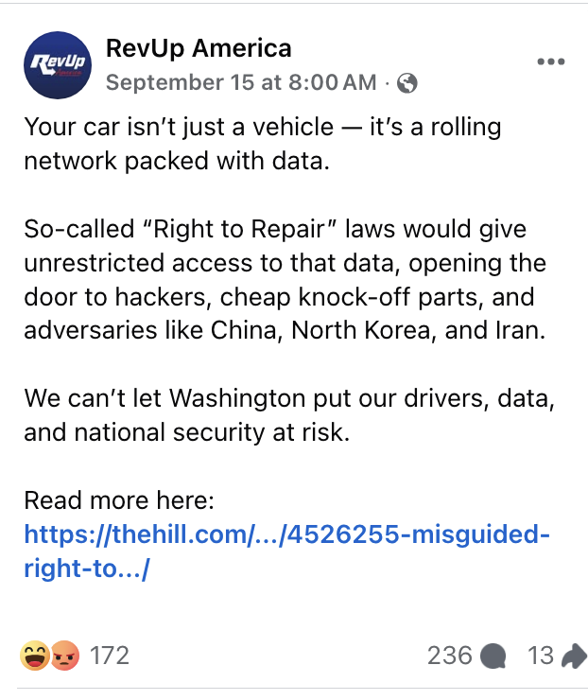Screen dimensions: 588x700
Task: Click the "network packed with data" line
Action: [x=177, y=161]
